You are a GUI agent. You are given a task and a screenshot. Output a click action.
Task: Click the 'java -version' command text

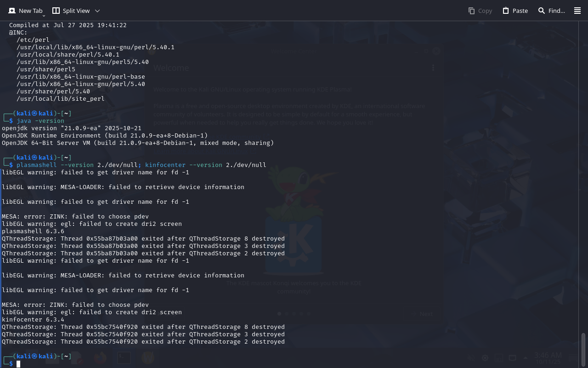[40, 121]
